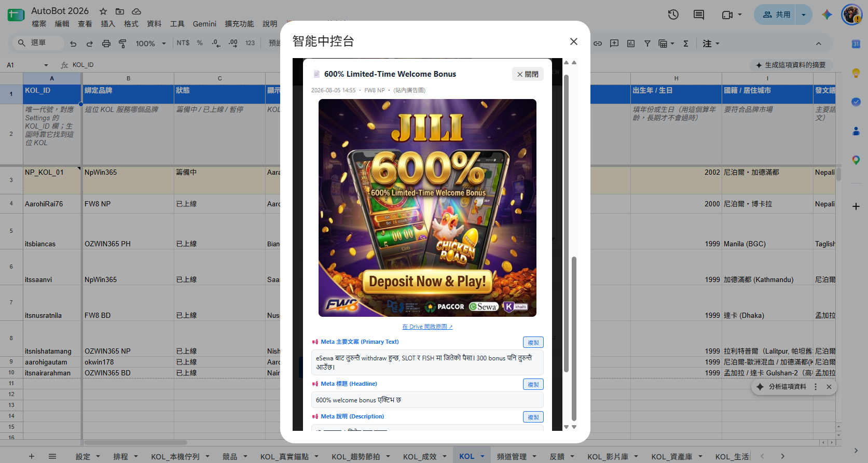The height and width of the screenshot is (463, 868).
Task: Open the 擴充功能 menu
Action: coord(239,24)
